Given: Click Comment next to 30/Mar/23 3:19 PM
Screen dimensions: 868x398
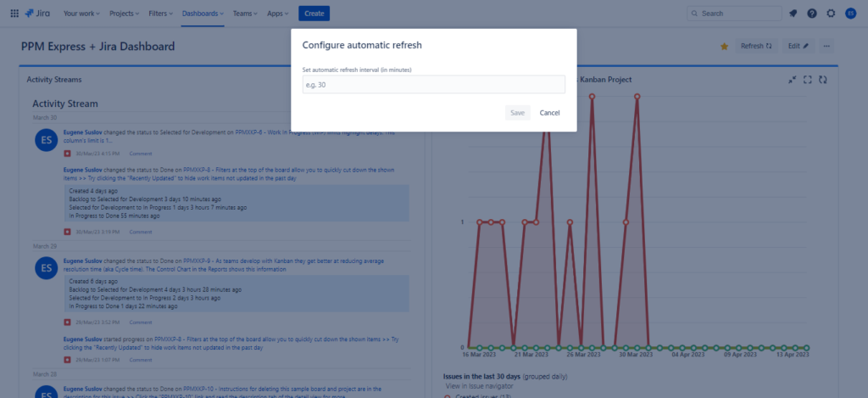Looking at the screenshot, I should tap(141, 232).
